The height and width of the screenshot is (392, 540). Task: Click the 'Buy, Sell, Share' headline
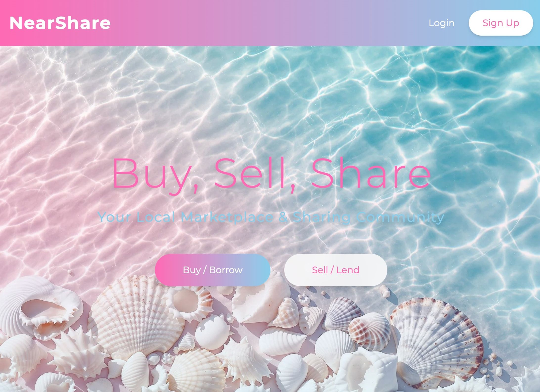[x=271, y=174]
